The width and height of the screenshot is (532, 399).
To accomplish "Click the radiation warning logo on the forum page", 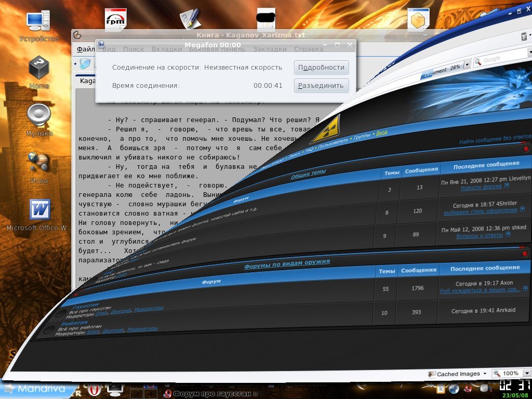I will [327, 129].
